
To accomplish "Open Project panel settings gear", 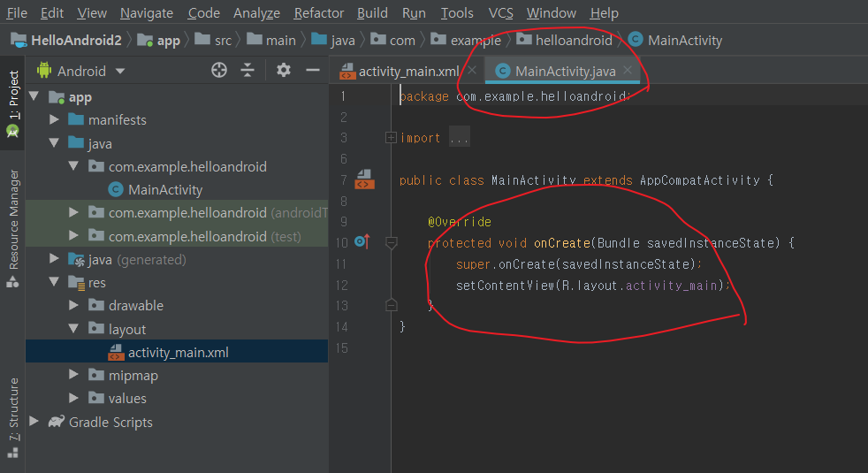I will click(x=284, y=71).
